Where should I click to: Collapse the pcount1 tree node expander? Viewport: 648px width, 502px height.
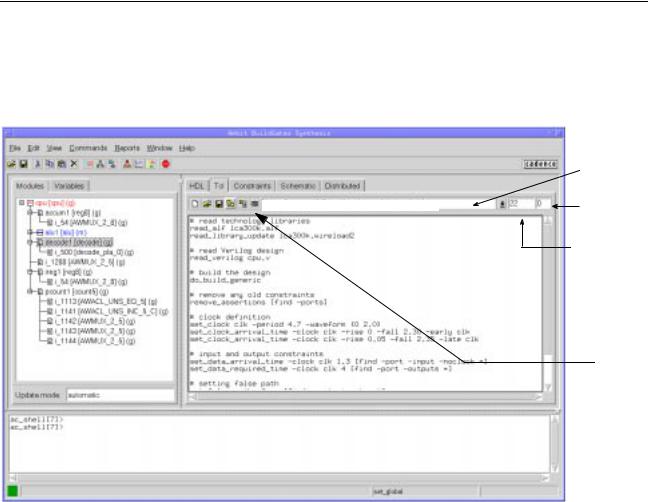point(30,292)
